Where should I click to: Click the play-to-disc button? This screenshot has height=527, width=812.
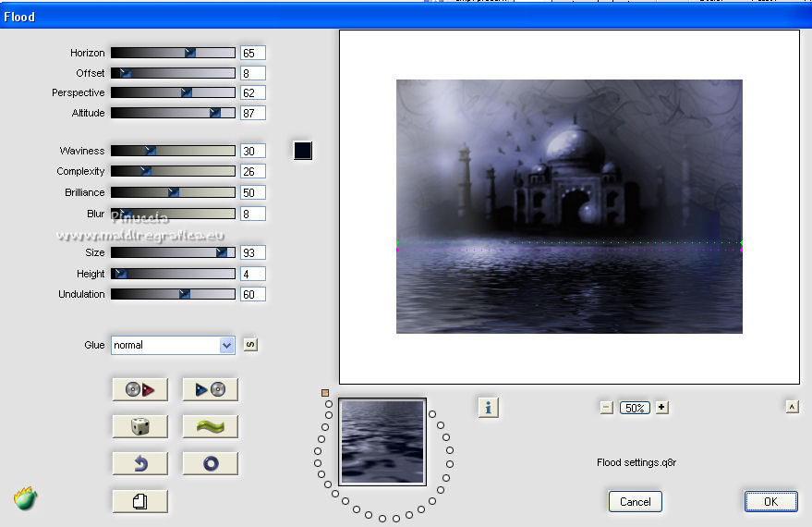(211, 389)
